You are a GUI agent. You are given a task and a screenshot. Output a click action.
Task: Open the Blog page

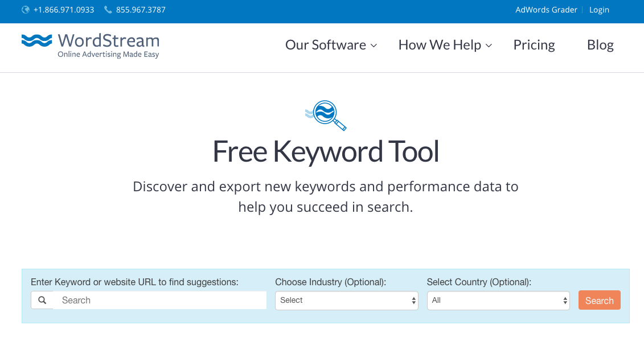(x=600, y=45)
